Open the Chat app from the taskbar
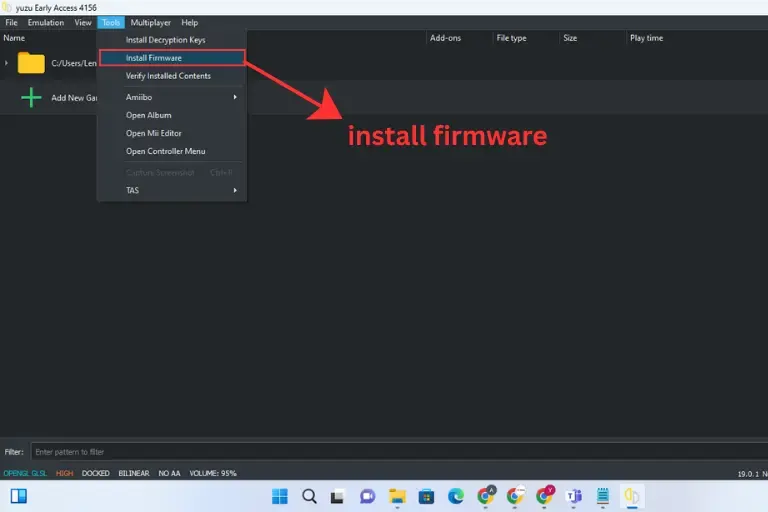The image size is (768, 512). 367,496
